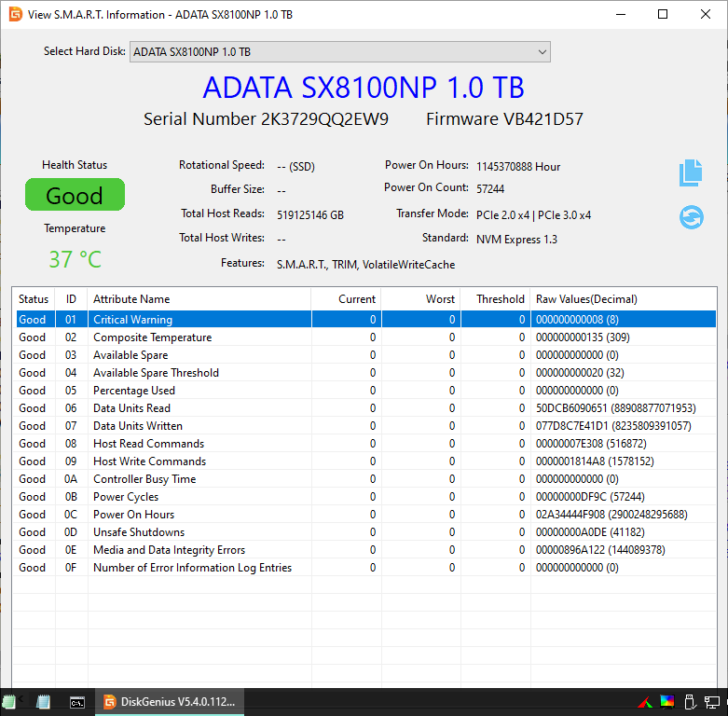Open the Command Prompt icon in the taskbar

tap(77, 702)
